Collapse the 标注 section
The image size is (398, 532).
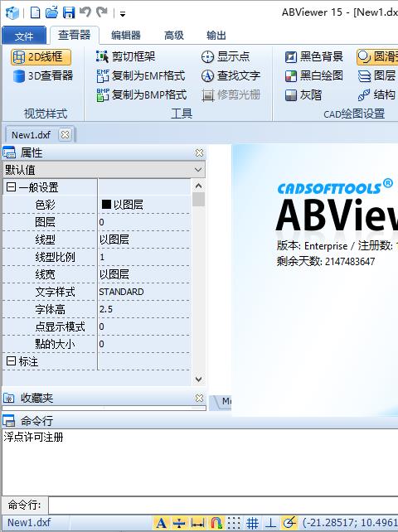click(11, 361)
